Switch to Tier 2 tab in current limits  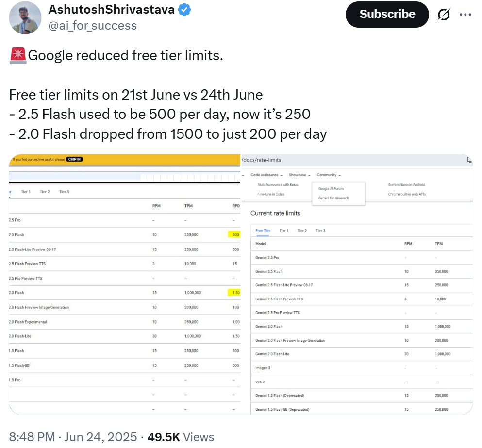click(302, 231)
